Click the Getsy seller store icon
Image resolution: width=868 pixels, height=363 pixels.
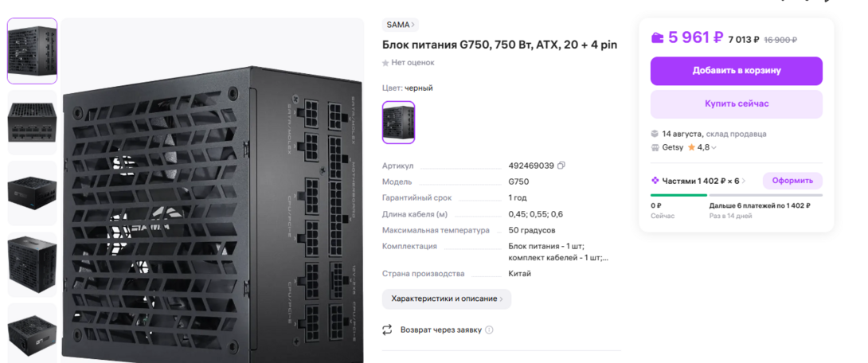point(655,148)
